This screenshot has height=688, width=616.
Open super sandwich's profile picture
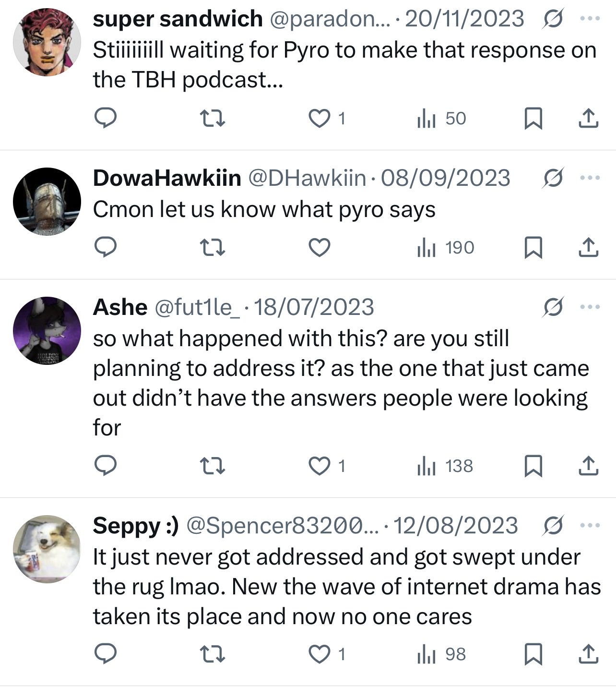(47, 42)
